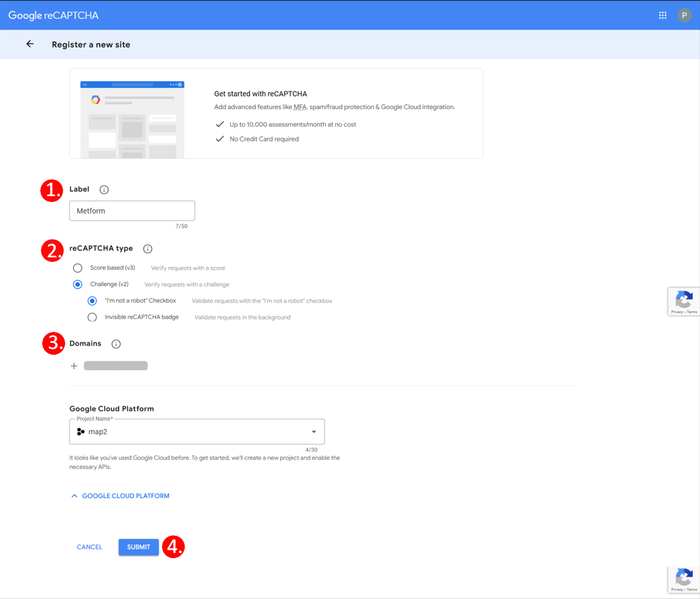This screenshot has width=700, height=599.
Task: Choose Invisible reCAPTCHA badge option
Action: (92, 317)
